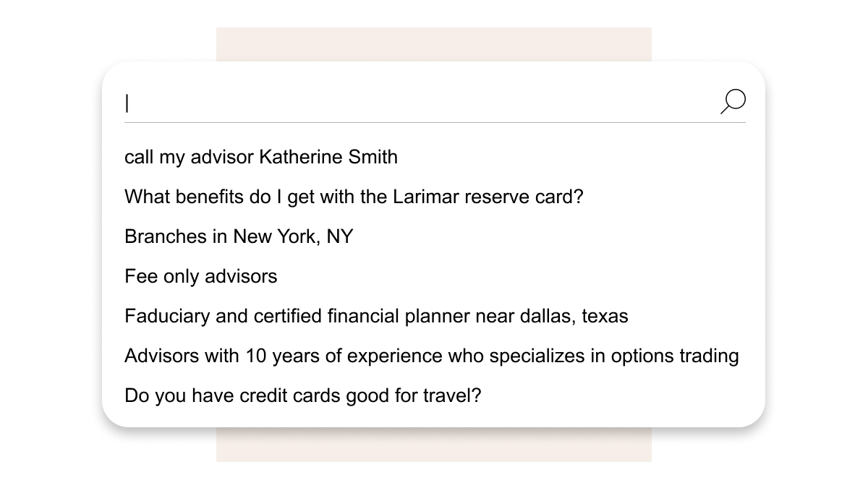Pick the credit cards good for travel suggestion

pos(302,395)
